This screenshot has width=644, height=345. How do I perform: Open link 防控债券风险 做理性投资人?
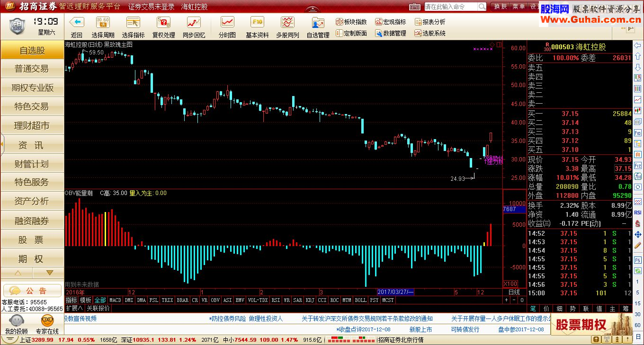[246, 318]
